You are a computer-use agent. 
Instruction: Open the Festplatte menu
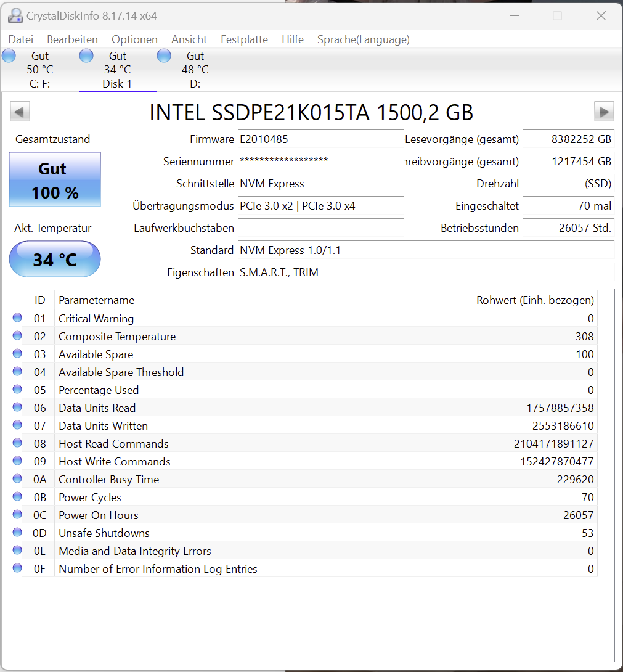244,39
